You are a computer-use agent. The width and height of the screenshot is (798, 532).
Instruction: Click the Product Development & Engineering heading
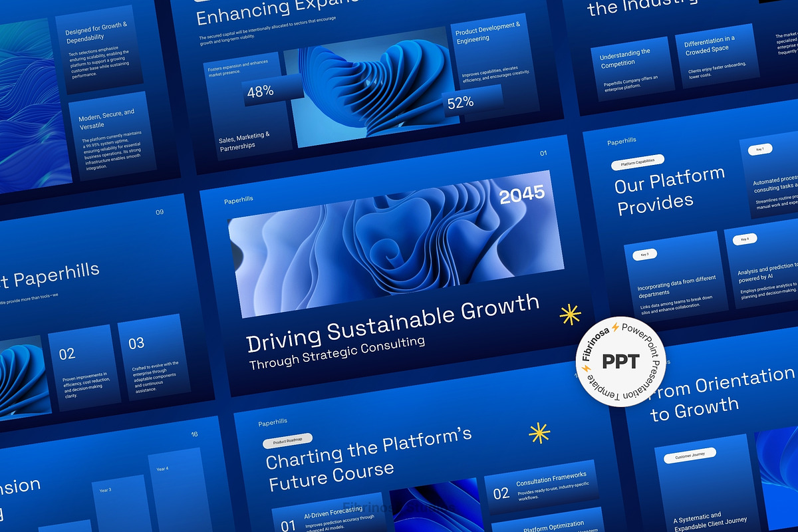click(x=488, y=33)
